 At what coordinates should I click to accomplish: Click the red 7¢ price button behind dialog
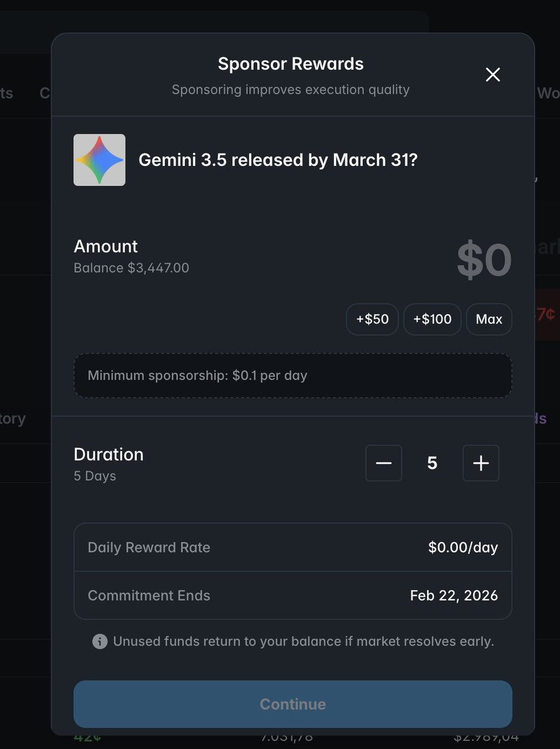click(546, 314)
